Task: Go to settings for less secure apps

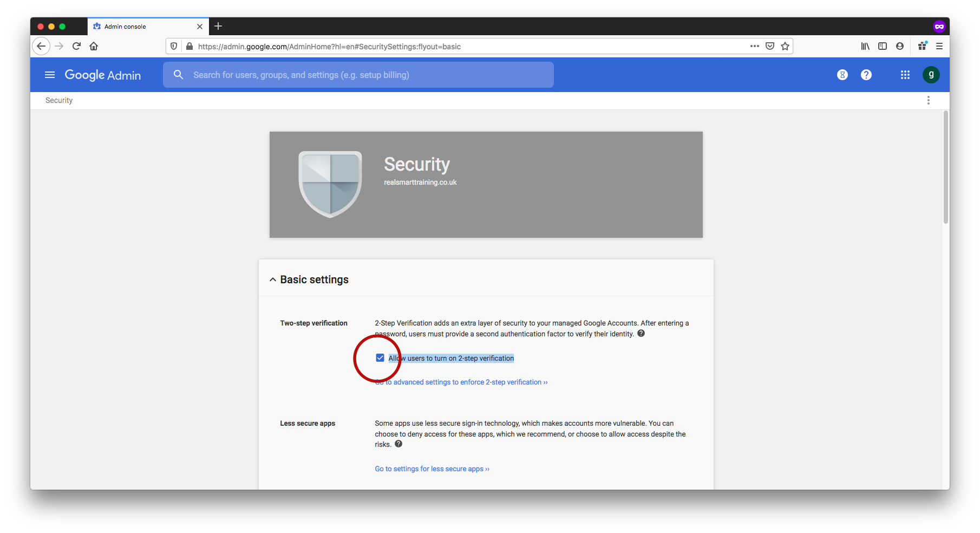Action: pyautogui.click(x=432, y=469)
